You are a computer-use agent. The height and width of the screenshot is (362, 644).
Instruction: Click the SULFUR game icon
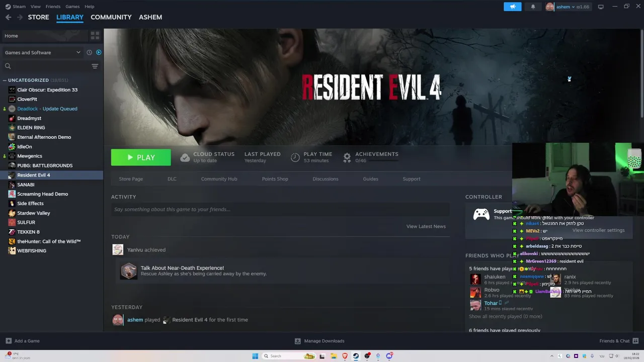tap(12, 222)
